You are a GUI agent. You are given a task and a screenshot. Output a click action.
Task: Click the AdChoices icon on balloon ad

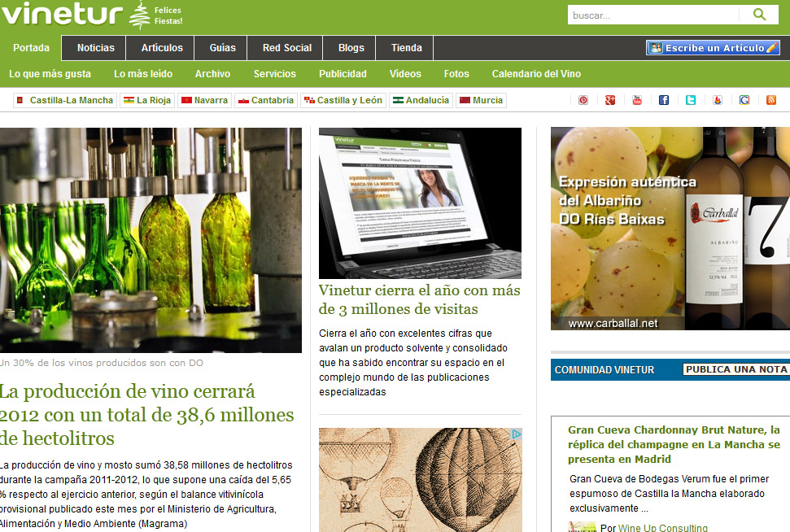517,434
